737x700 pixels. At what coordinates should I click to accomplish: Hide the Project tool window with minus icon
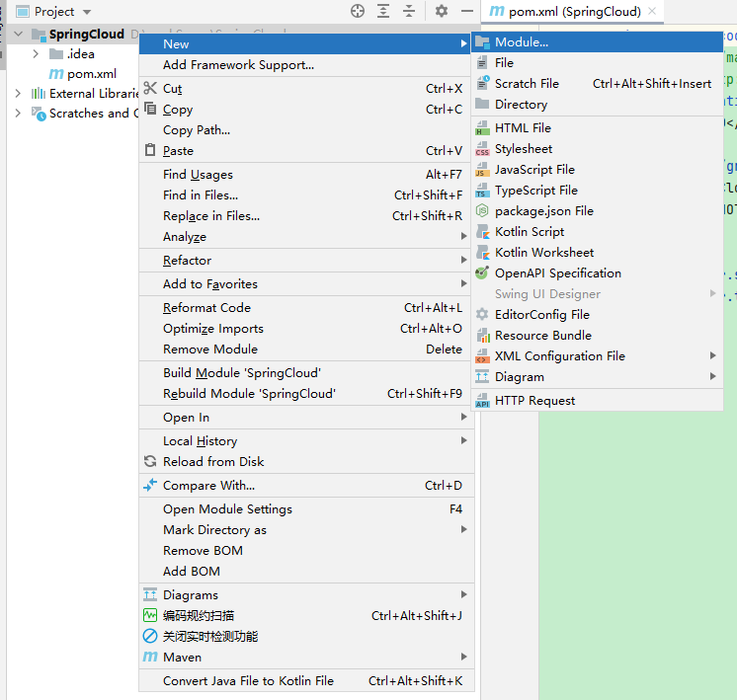467,11
